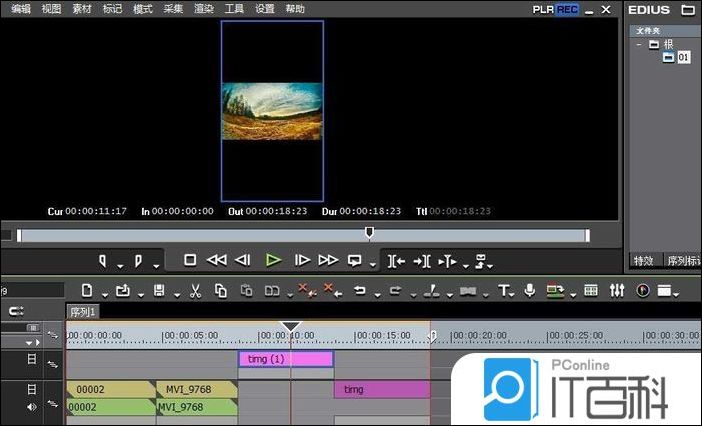The height and width of the screenshot is (426, 702).
Task: Click the microphone voice-over icon
Action: coord(529,290)
